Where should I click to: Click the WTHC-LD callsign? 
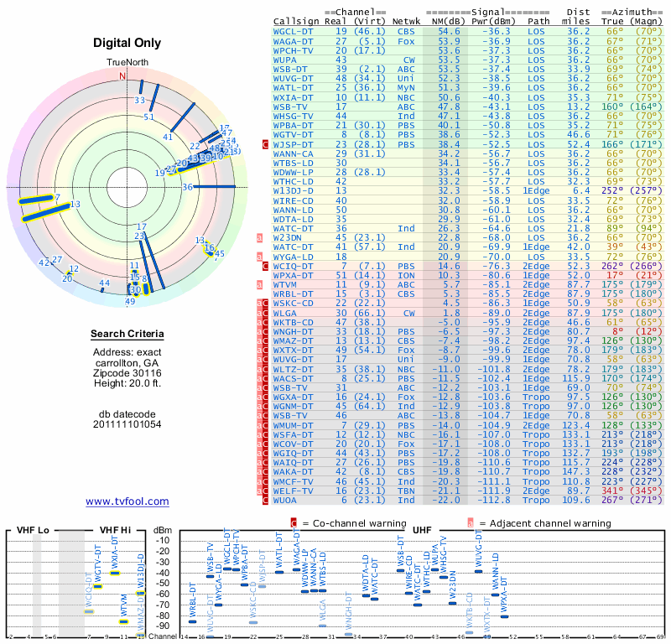(x=293, y=181)
